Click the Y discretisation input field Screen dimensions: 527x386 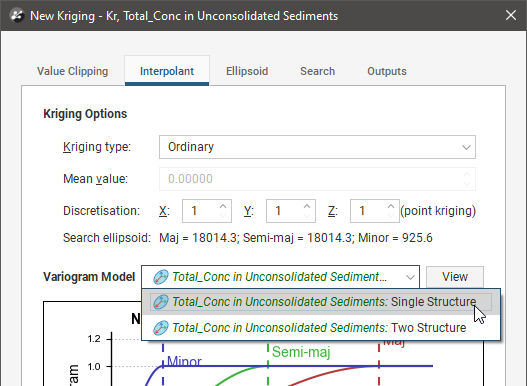285,211
